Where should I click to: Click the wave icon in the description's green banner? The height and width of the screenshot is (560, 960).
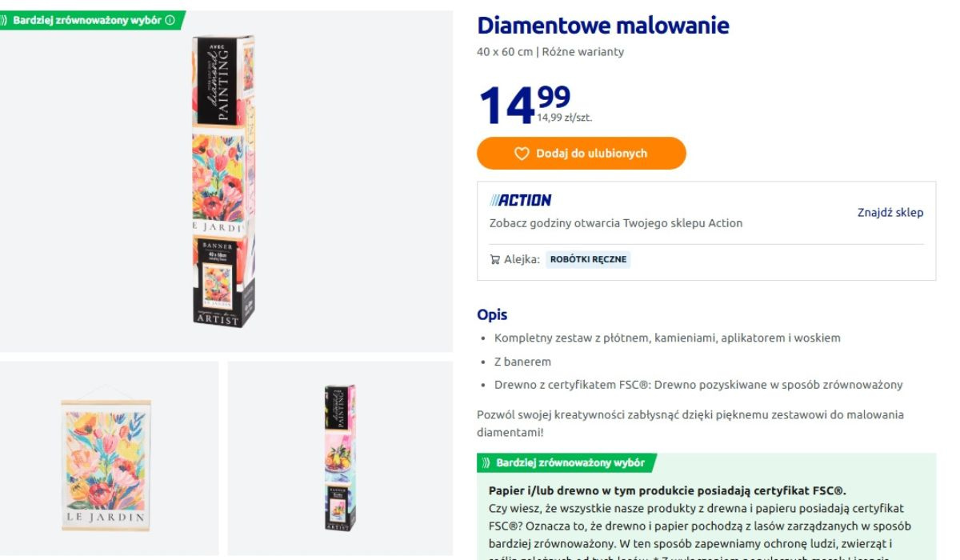(x=486, y=462)
